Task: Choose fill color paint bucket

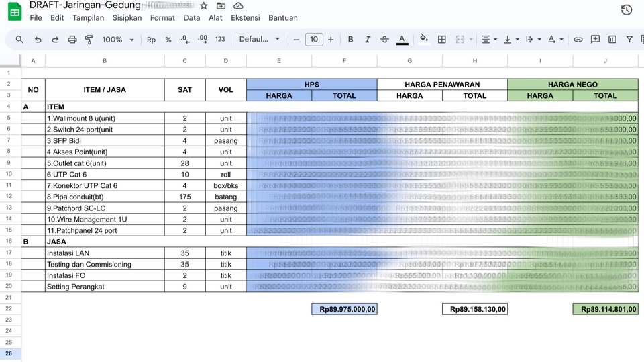Action: (x=423, y=40)
